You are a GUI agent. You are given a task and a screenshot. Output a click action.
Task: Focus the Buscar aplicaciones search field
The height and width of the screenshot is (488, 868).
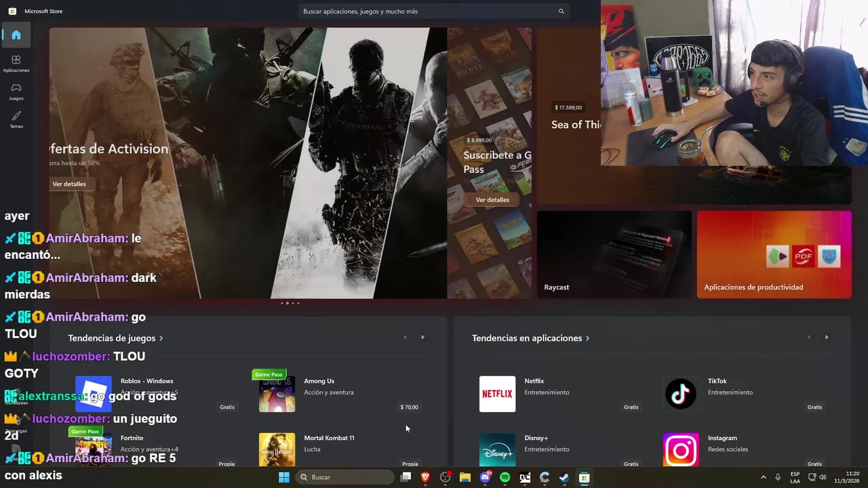coord(434,12)
